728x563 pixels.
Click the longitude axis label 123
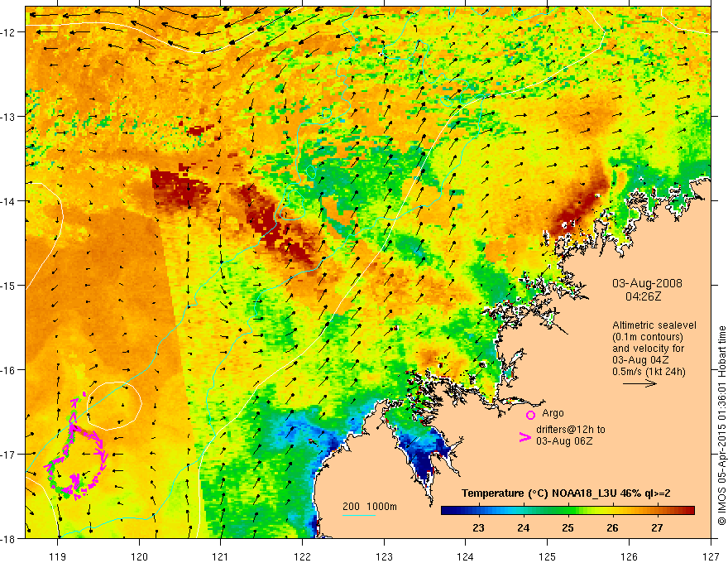384,556
